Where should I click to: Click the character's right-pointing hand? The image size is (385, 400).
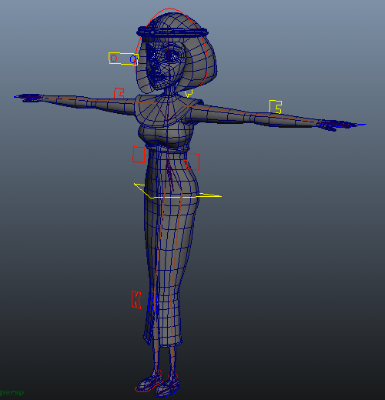click(x=337, y=125)
